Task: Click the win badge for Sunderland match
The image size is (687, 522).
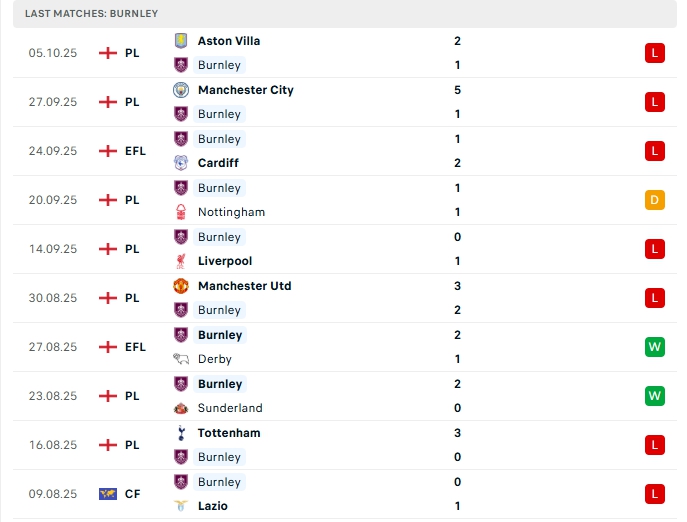Action: [x=655, y=396]
